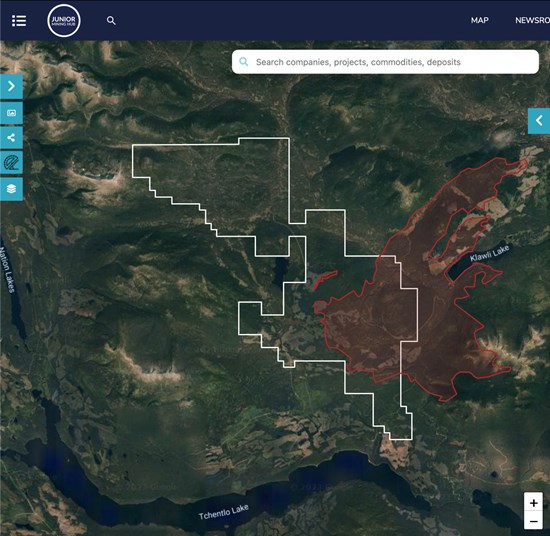Open the header search magnifier icon

pos(111,21)
